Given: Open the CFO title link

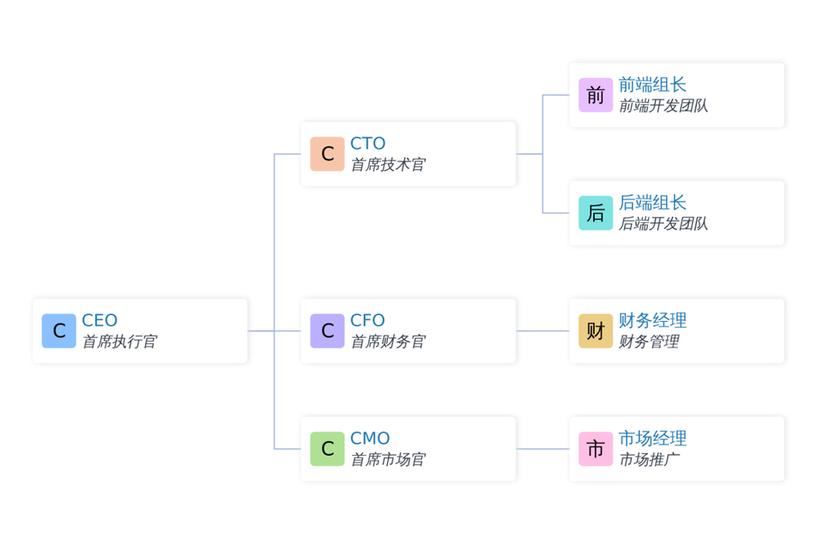Looking at the screenshot, I should click(x=367, y=320).
